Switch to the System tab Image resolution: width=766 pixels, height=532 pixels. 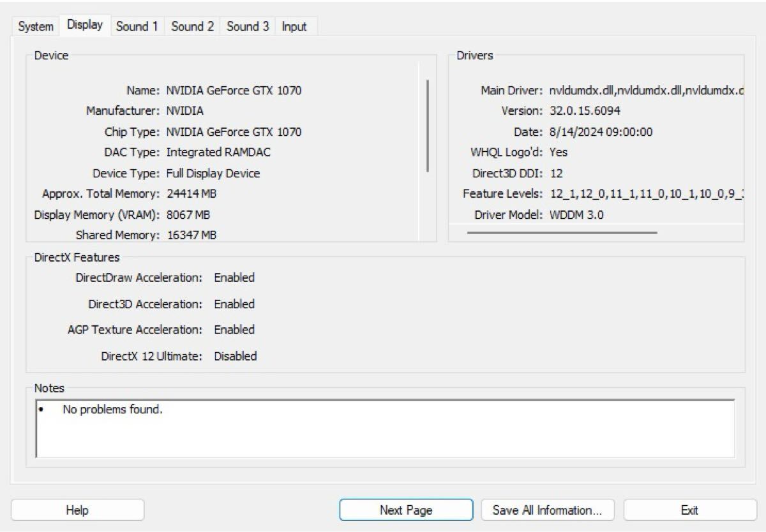click(36, 27)
